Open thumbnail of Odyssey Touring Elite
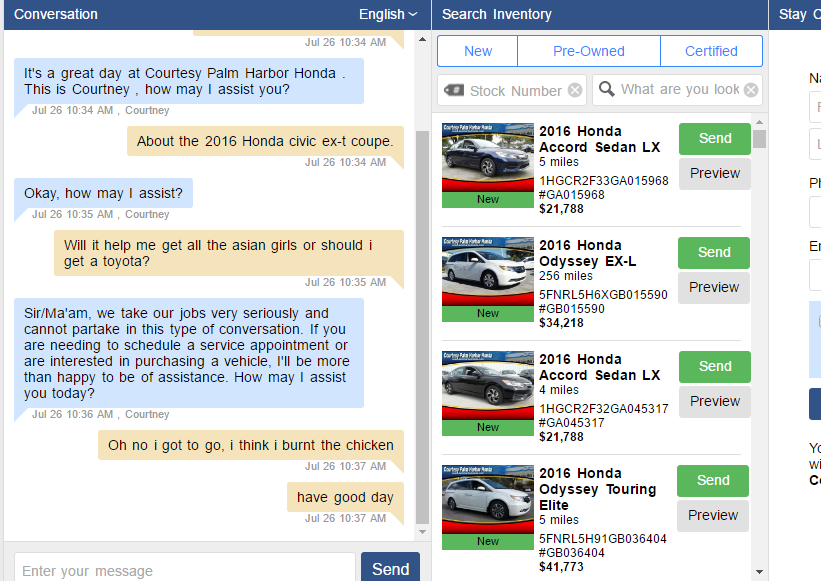 point(487,508)
